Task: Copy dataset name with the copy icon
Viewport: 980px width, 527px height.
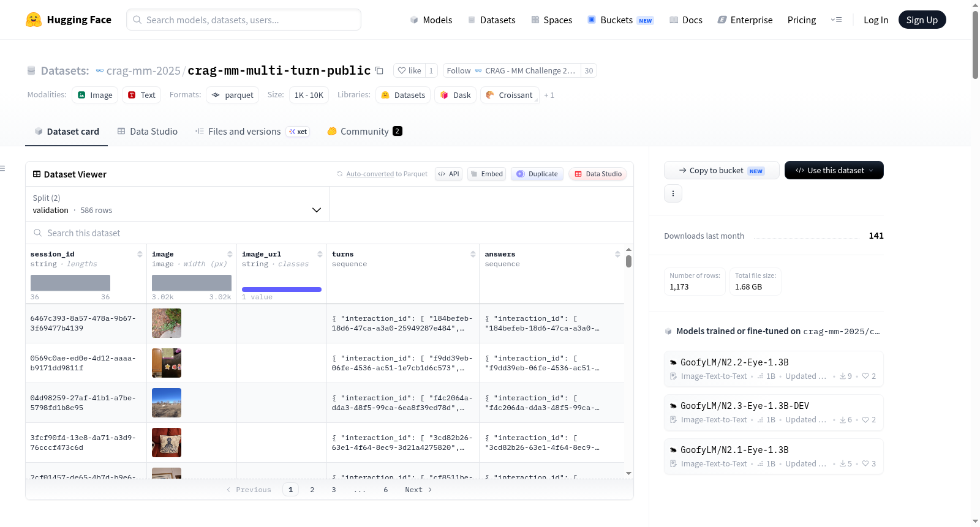Action: 379,70
